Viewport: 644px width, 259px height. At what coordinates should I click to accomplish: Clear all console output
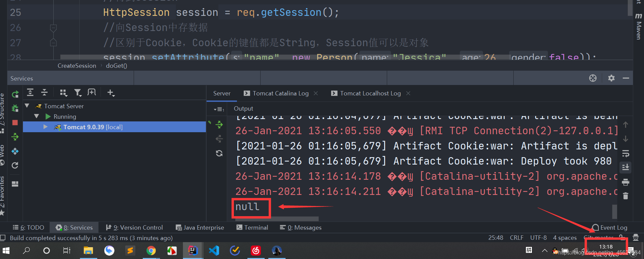click(x=625, y=196)
